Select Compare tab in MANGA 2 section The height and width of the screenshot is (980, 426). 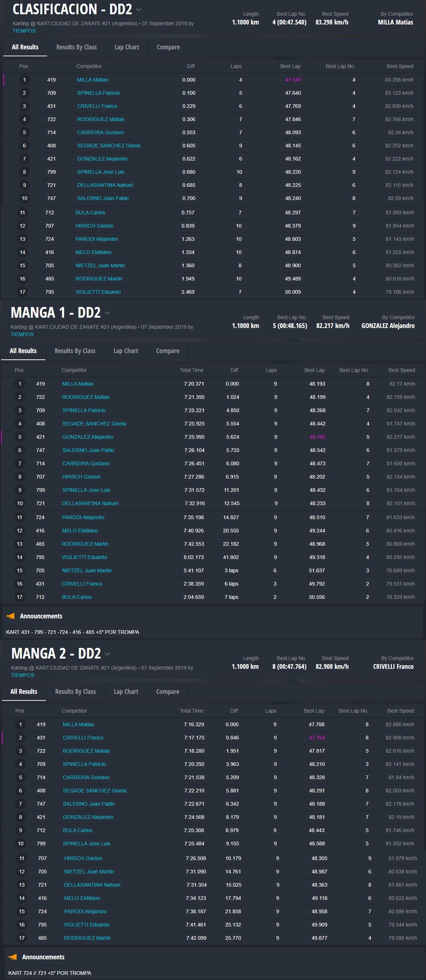(x=167, y=691)
